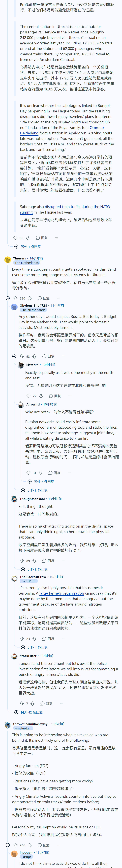This screenshot has width=122, height=868.
Task: Downvote Tinusers' comment with 550 points
Action: click(30, 298)
